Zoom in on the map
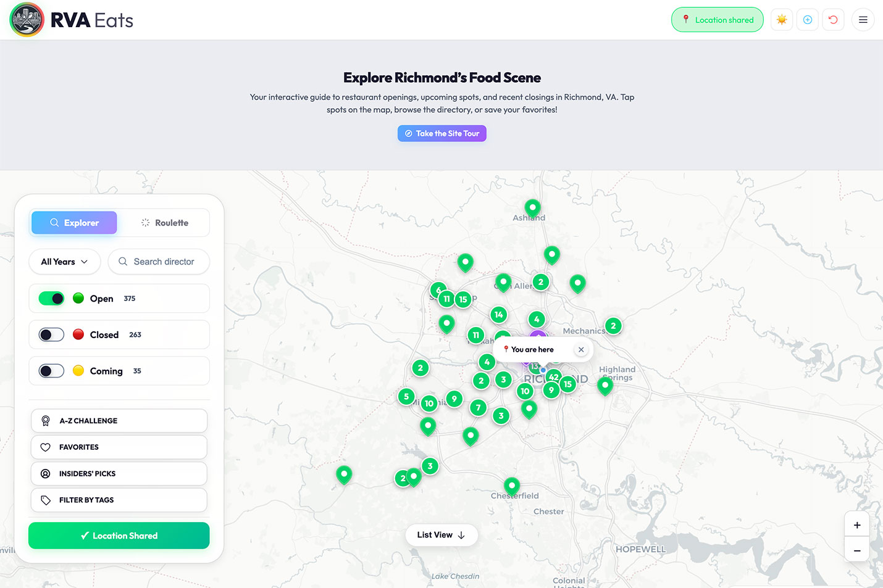 click(x=857, y=525)
